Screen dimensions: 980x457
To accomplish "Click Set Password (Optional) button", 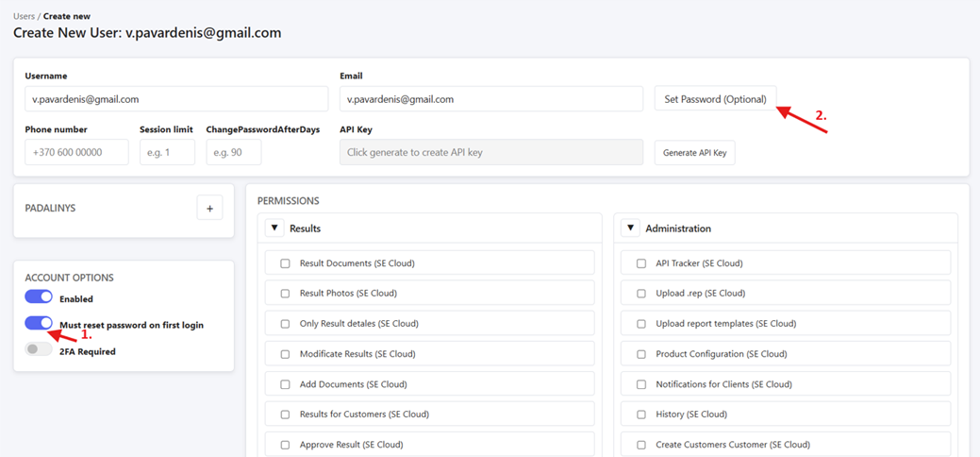I will (716, 98).
